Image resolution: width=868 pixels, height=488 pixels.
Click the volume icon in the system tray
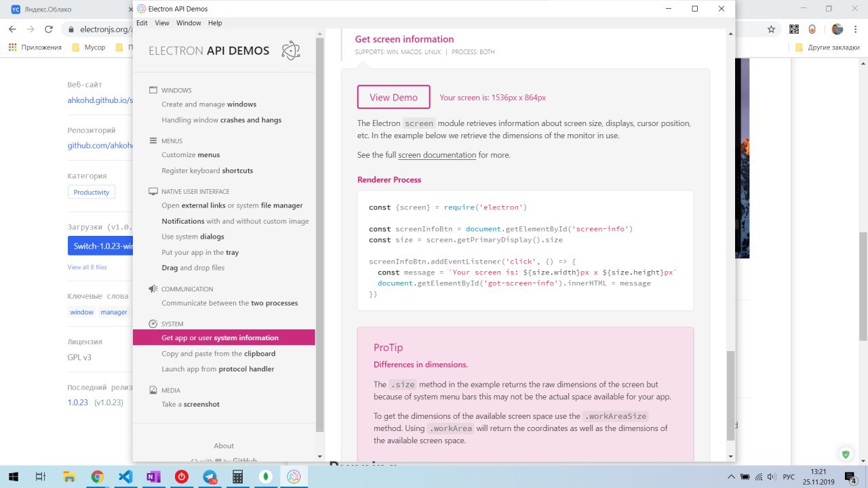[x=771, y=476]
